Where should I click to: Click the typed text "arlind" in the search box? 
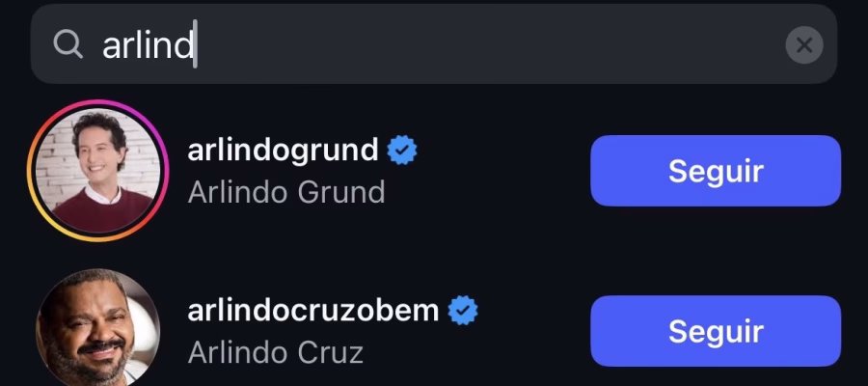(148, 44)
